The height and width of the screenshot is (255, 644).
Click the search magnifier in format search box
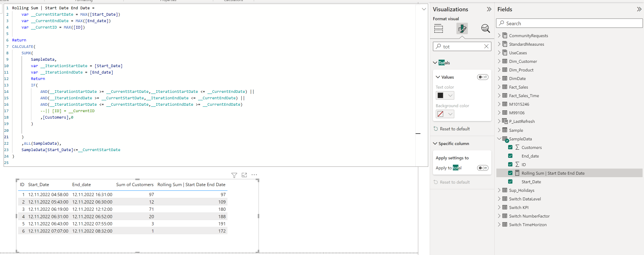click(x=439, y=46)
